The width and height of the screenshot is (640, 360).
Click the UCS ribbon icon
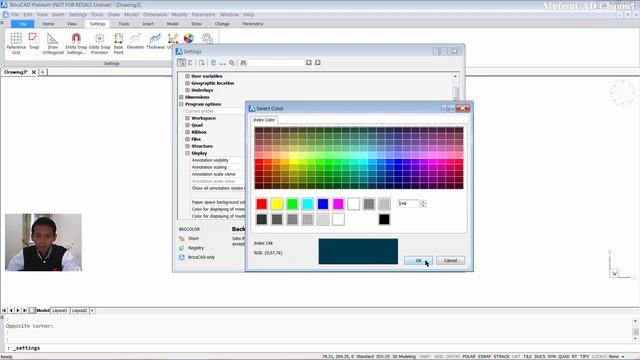[x=173, y=39]
